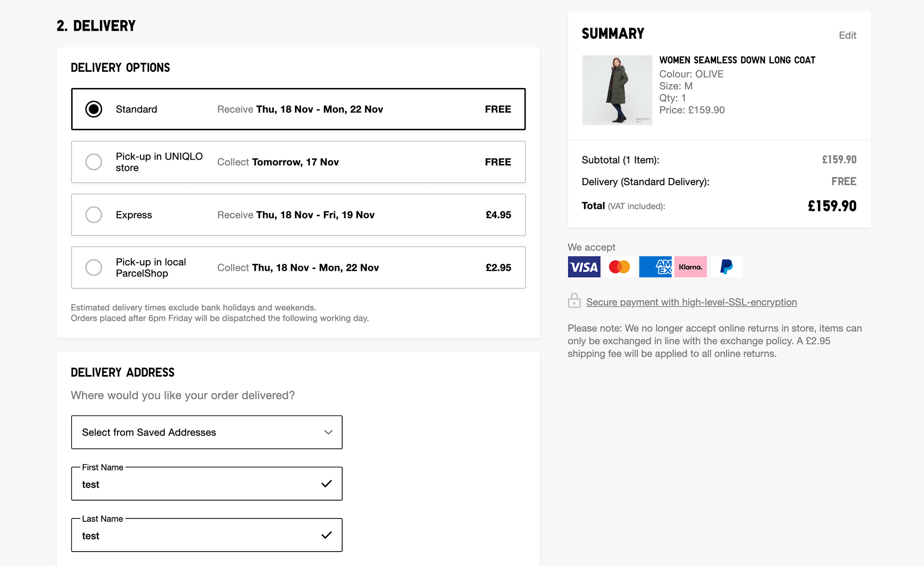The image size is (924, 566).
Task: Open the Select from Saved Addresses dropdown
Action: tap(206, 432)
